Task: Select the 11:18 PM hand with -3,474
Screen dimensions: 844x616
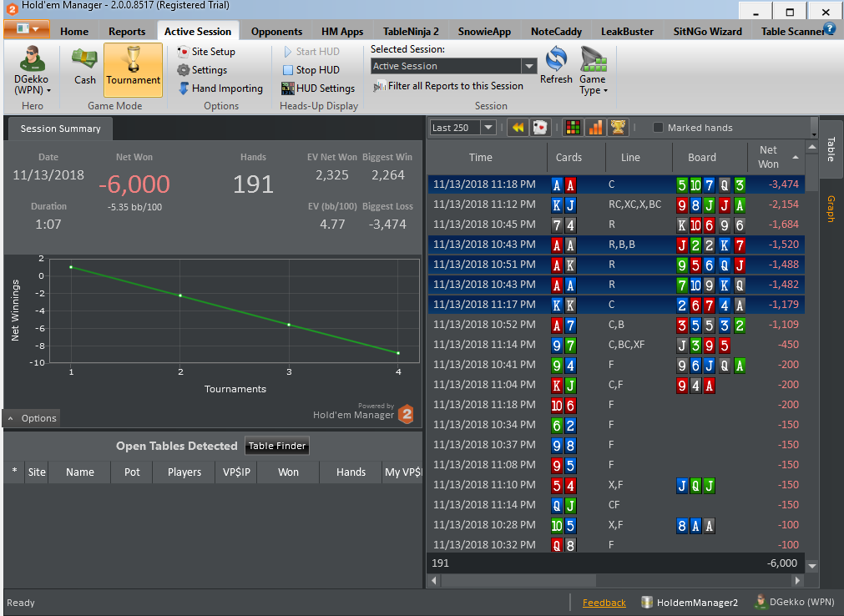Action: [x=616, y=184]
